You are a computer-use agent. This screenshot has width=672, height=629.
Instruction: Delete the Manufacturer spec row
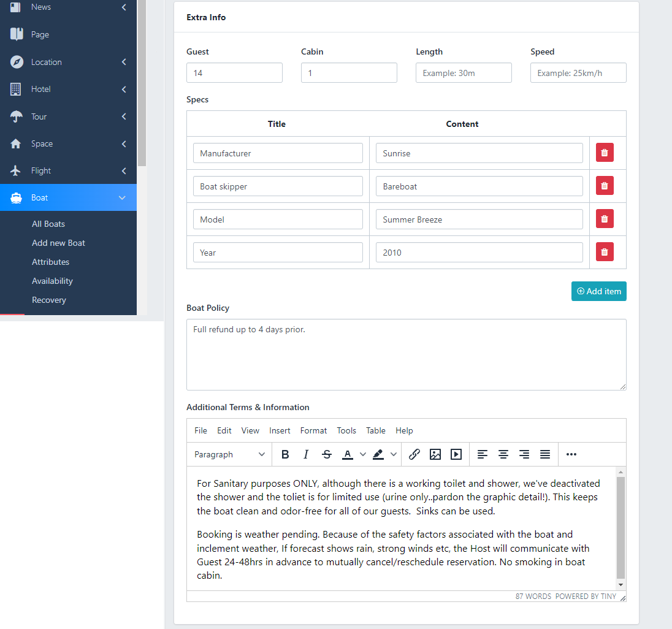pyautogui.click(x=605, y=153)
